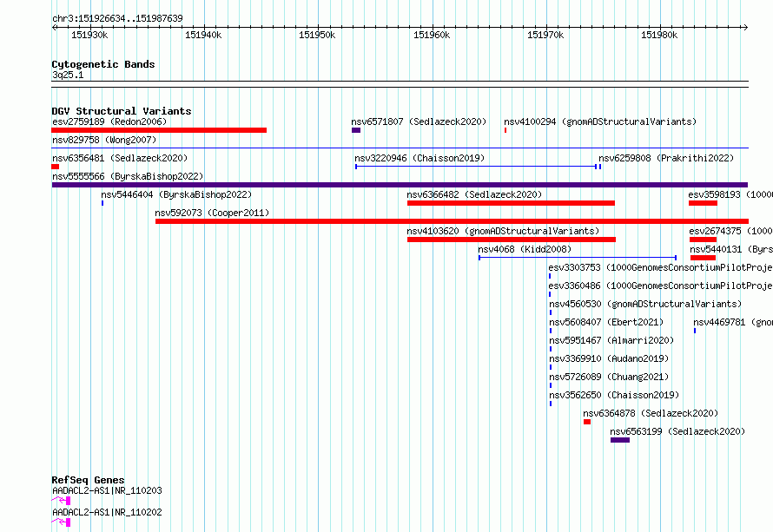Screen dimensions: 773x532
Task: Click the AADACL2-AS1|NR_110203 gene glyph
Action: [61, 501]
